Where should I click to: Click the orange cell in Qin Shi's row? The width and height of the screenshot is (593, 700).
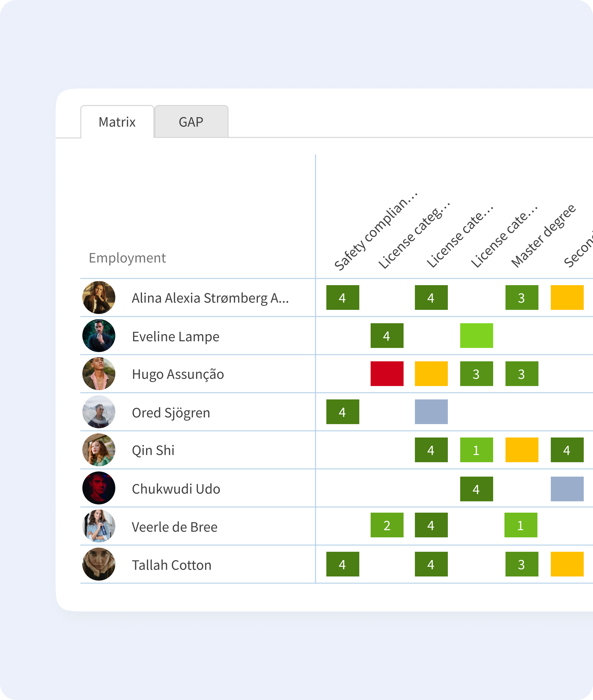pos(521,450)
